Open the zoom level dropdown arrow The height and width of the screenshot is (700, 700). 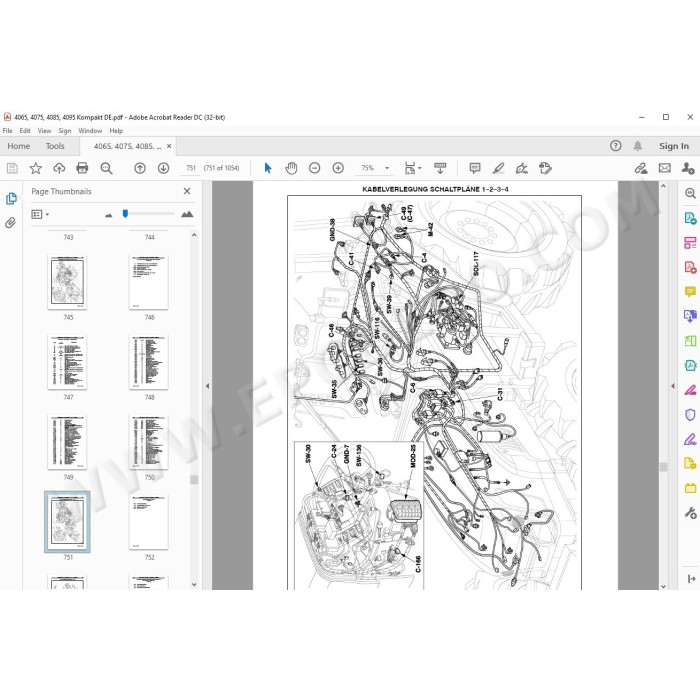[387, 168]
